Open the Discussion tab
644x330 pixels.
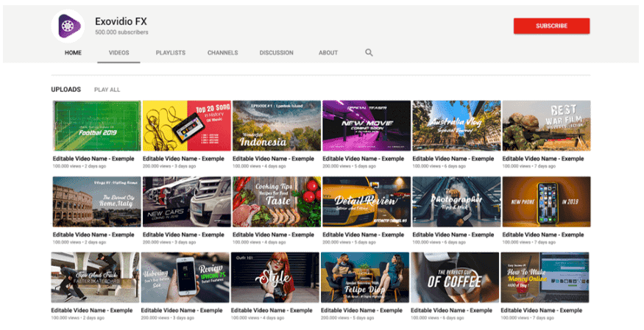tap(276, 53)
